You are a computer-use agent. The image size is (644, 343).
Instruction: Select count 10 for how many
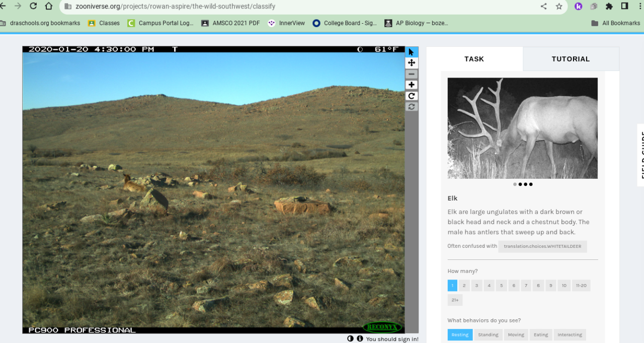click(x=564, y=286)
